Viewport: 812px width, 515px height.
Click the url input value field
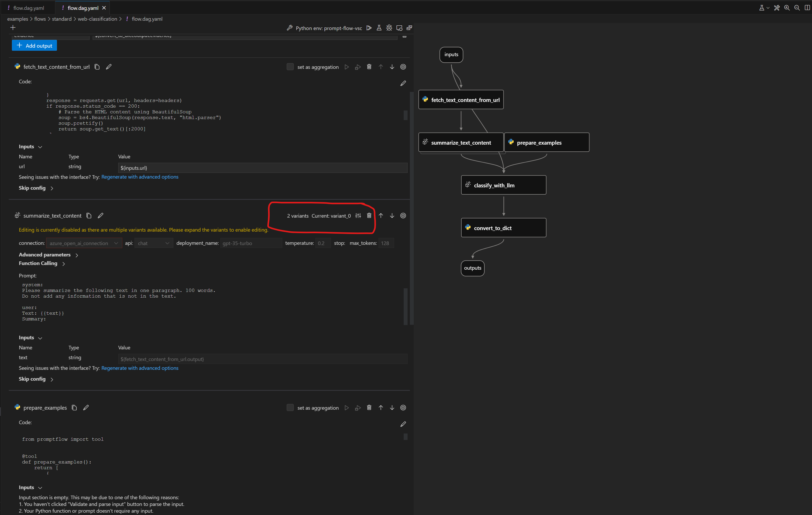pos(262,168)
